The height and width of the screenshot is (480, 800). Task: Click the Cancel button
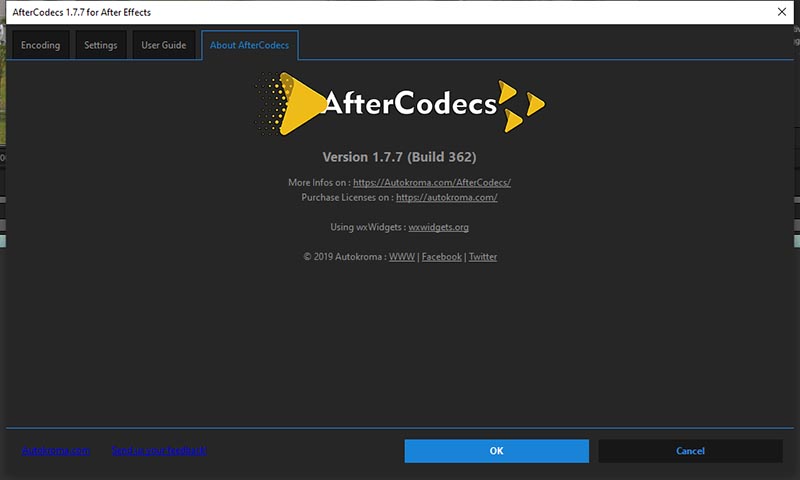tap(690, 451)
